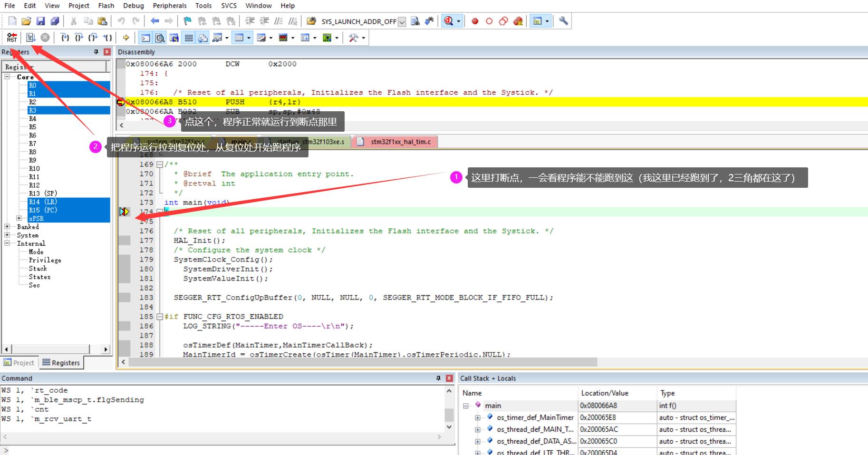Click the Step into icon
Screen dimensions: 868x455
pyautogui.click(x=65, y=38)
